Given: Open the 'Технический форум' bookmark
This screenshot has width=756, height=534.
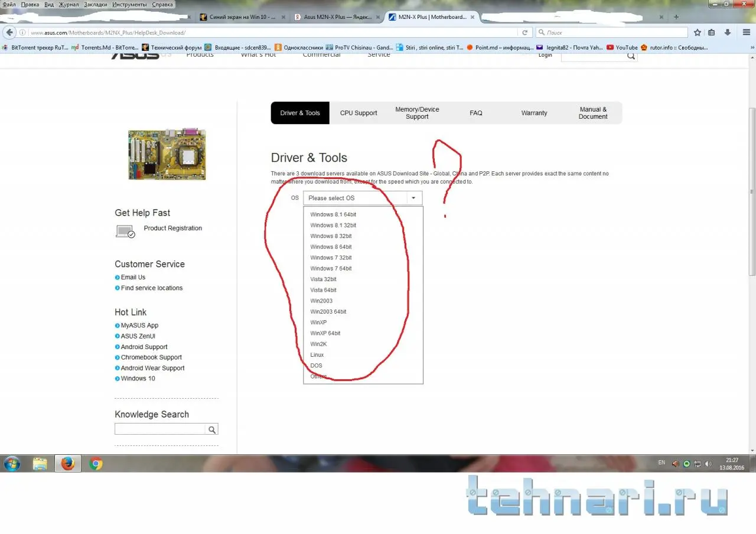Looking at the screenshot, I should coord(171,47).
